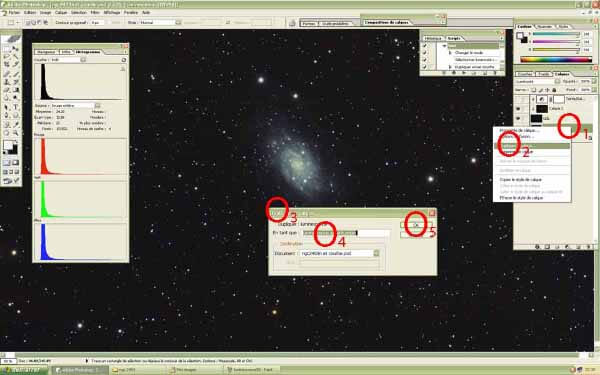Select the Move tool in toolbox
The image size is (600, 375).
pos(16,49)
